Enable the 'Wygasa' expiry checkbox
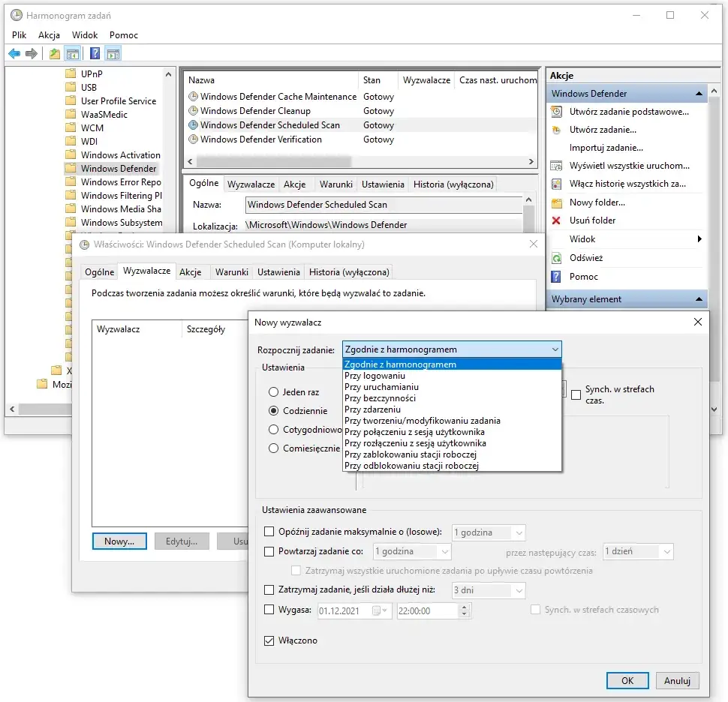 (269, 610)
